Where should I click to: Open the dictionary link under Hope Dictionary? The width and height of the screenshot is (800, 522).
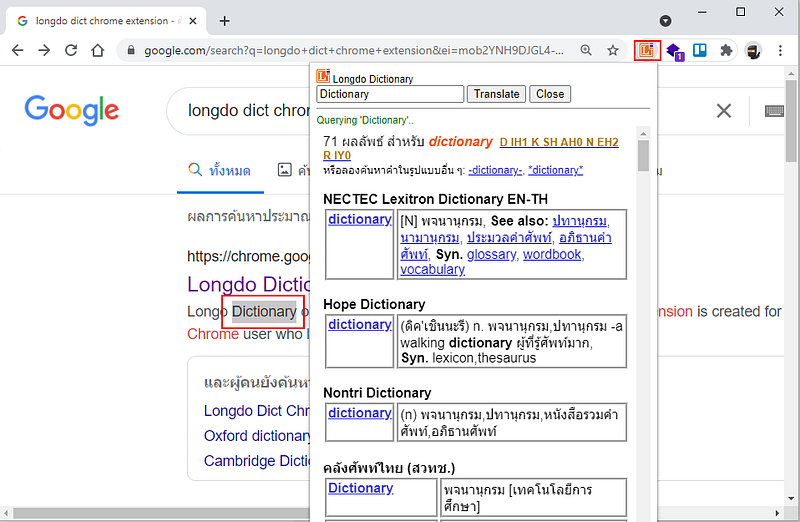pyautogui.click(x=360, y=325)
